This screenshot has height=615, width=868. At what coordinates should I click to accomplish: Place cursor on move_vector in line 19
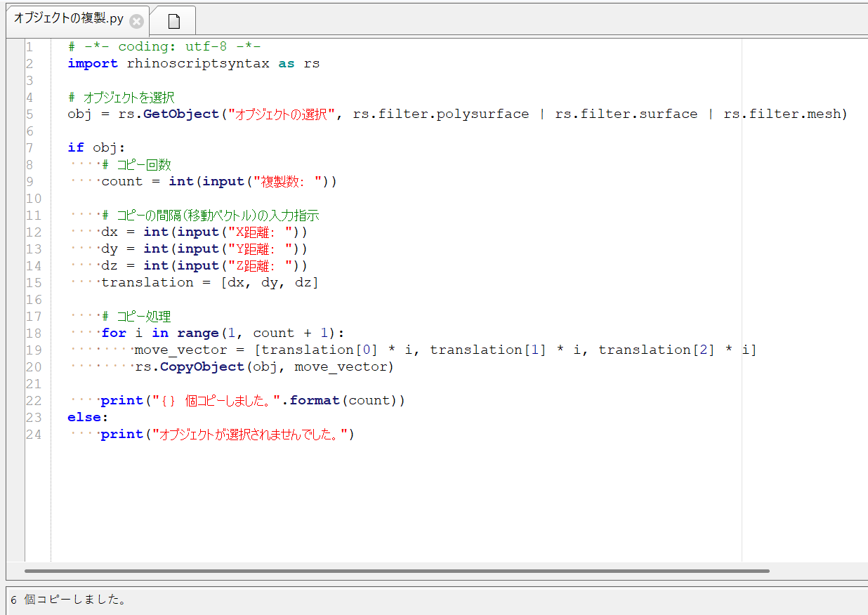point(180,350)
